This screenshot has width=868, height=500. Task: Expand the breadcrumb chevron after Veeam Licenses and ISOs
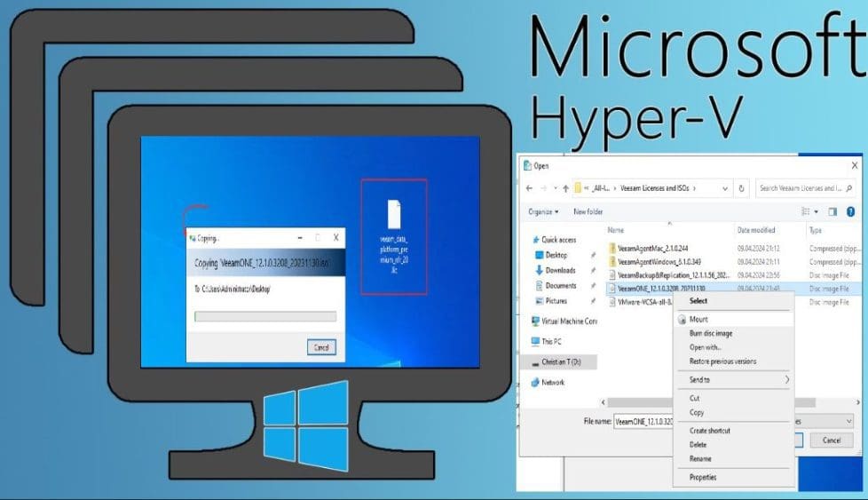[694, 188]
